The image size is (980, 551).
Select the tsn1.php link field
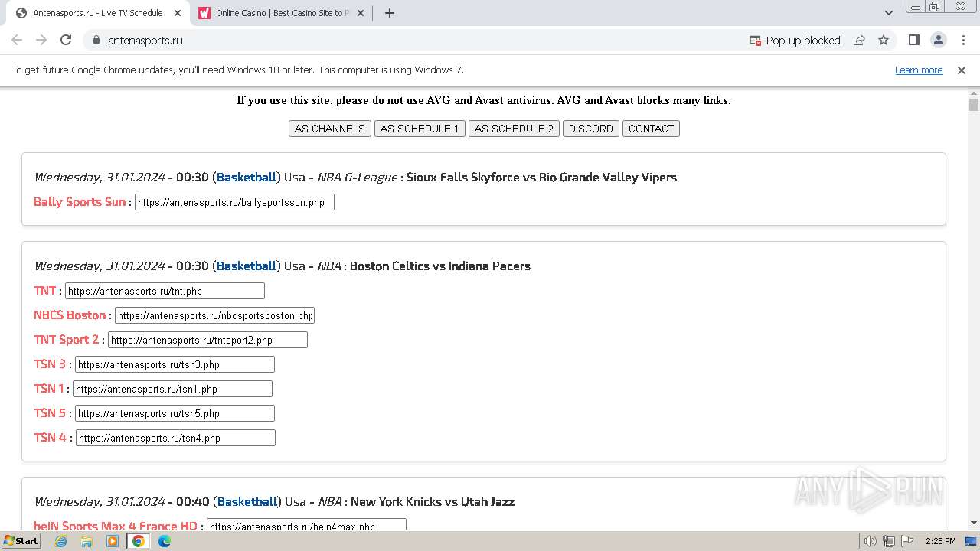172,389
